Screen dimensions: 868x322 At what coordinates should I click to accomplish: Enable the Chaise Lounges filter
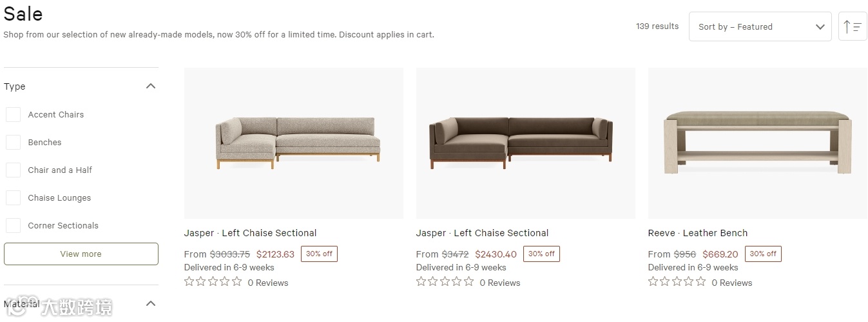click(x=14, y=197)
